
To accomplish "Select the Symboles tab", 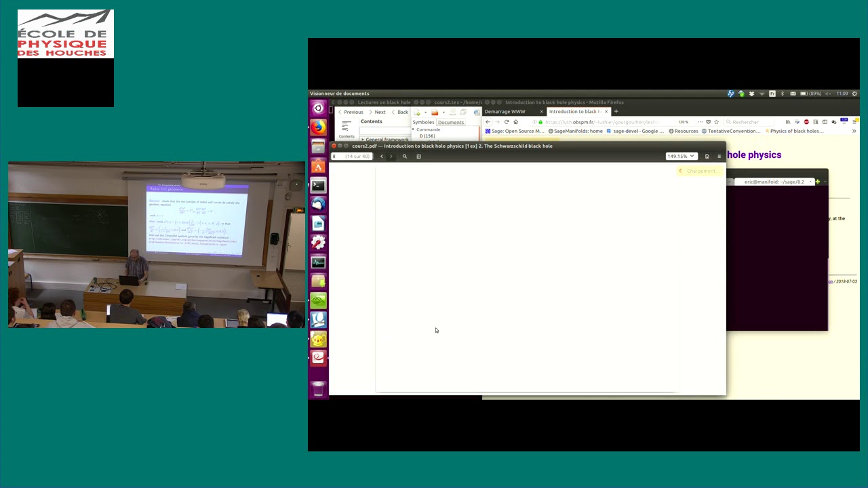I will click(x=423, y=123).
